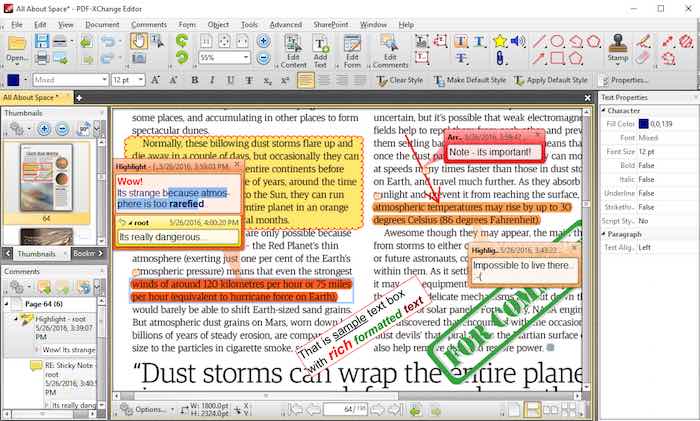This screenshot has height=421, width=700.
Task: Click the Zoom Out minus button
Action: pyautogui.click(x=264, y=58)
